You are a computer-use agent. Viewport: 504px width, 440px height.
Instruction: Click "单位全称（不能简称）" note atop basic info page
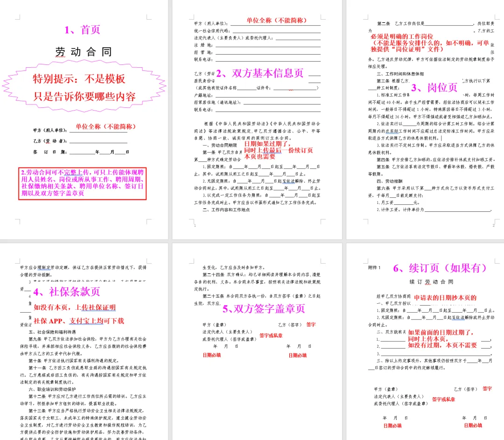click(277, 20)
